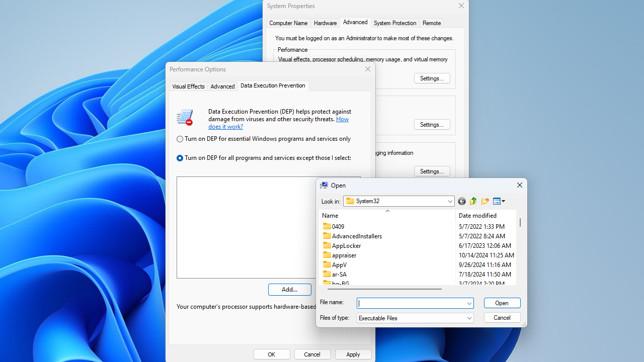Switch to the Visual Effects tab
The image size is (644, 362).
(188, 86)
